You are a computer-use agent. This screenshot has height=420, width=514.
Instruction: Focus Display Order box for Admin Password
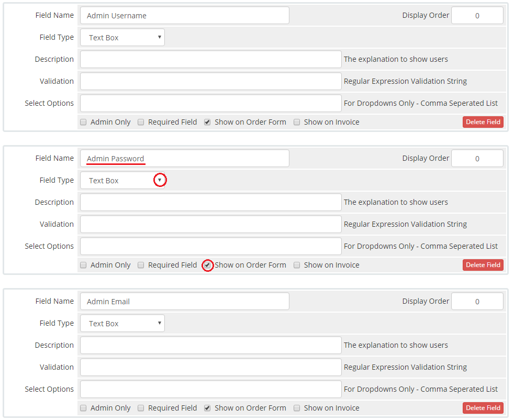pos(477,158)
